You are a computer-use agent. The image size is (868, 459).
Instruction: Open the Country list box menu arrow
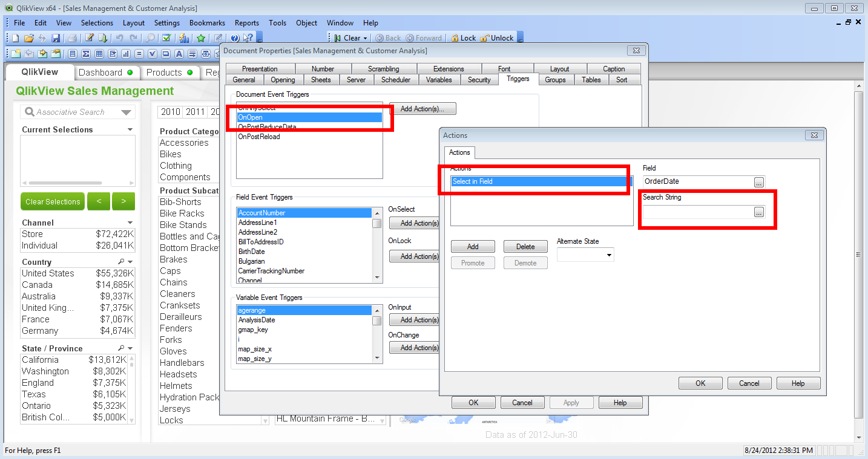[130, 262]
